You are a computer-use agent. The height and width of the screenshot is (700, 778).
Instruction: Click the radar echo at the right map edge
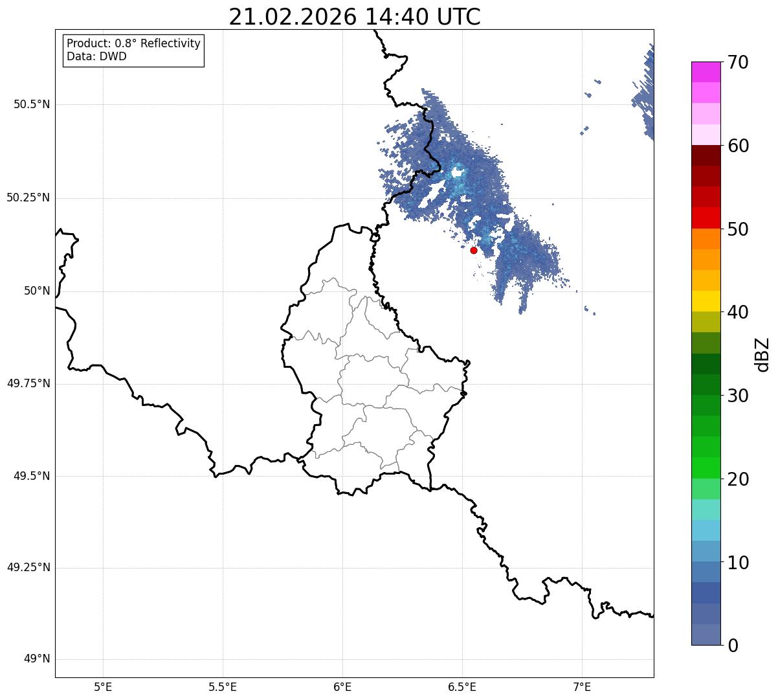point(645,92)
